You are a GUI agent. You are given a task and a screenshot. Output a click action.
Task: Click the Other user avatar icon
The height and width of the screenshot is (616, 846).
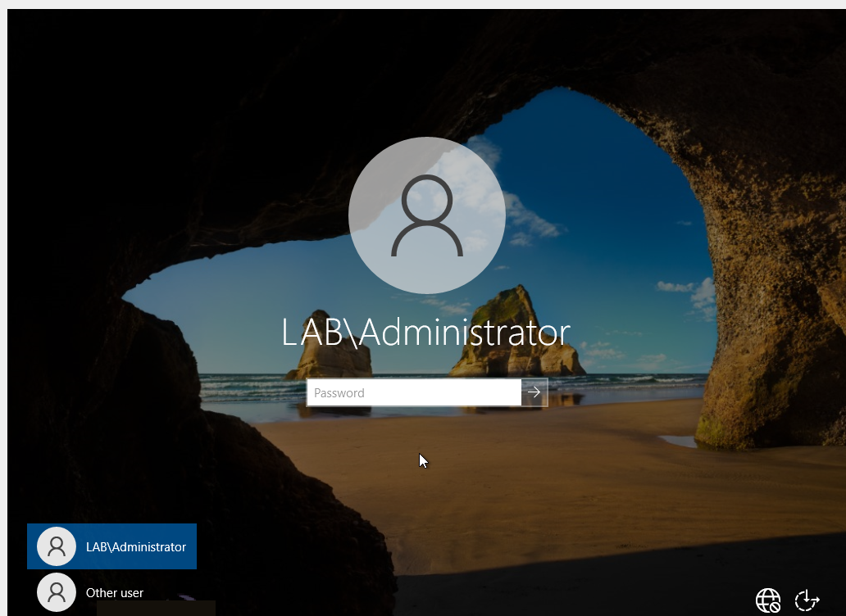(57, 592)
